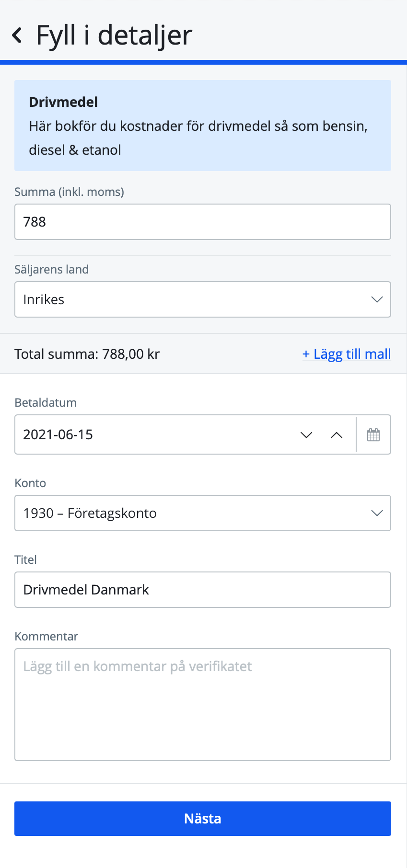407x868 pixels.
Task: Click into the Kommentar text area
Action: pos(202,704)
